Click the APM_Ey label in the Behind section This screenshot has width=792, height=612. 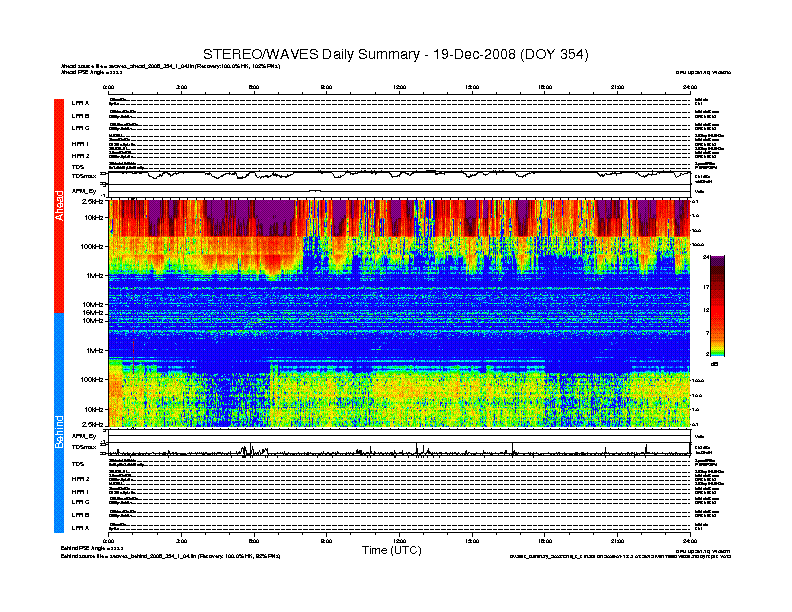tap(83, 436)
